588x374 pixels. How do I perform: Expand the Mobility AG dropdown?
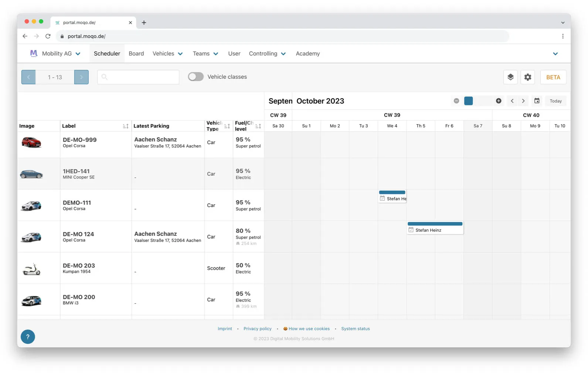(78, 54)
